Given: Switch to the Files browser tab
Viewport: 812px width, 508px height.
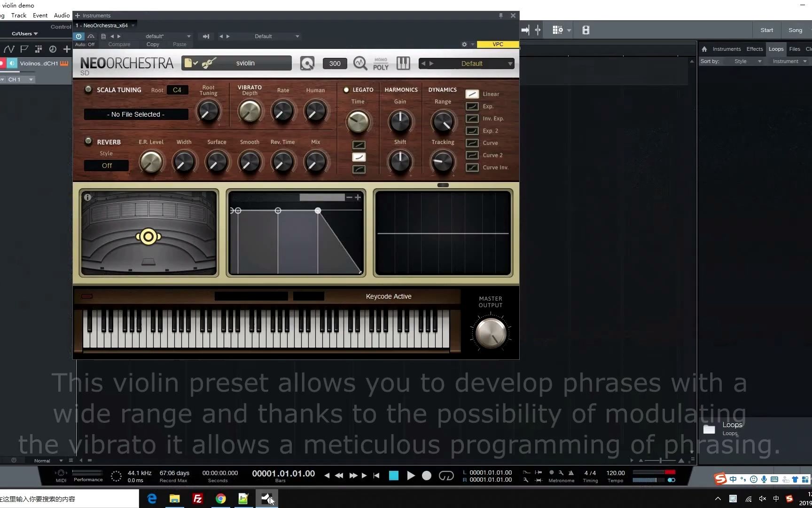Looking at the screenshot, I should point(795,49).
